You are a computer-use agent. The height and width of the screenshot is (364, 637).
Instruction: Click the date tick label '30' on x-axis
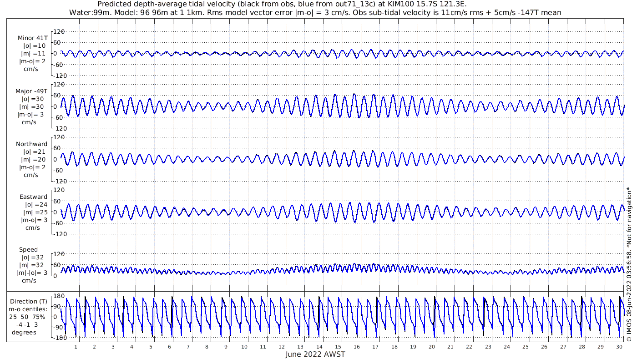coord(619,347)
